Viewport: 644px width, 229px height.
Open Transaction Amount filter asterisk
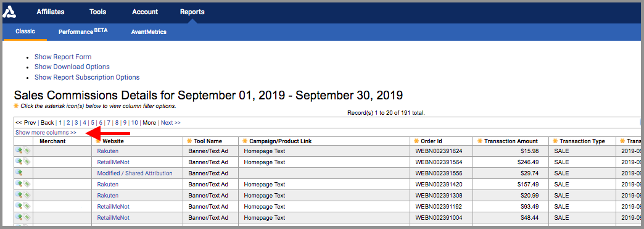coord(480,141)
